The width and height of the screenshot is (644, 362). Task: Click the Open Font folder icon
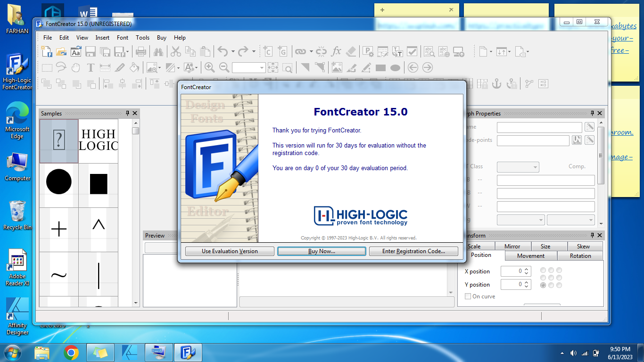point(61,51)
